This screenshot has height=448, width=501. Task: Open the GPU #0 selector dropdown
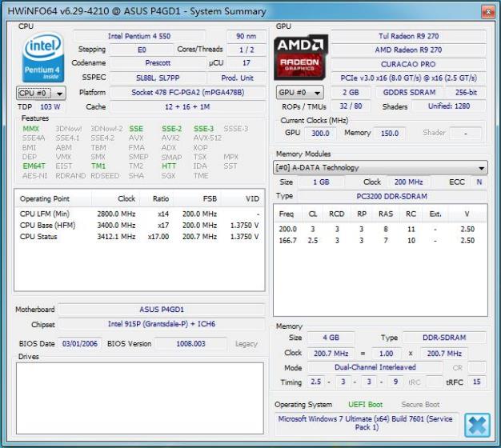pyautogui.click(x=300, y=93)
